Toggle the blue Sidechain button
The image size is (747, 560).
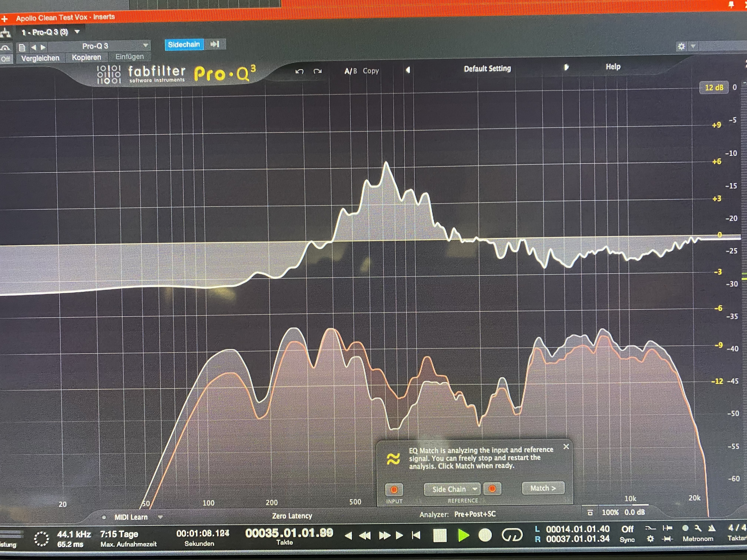[184, 45]
